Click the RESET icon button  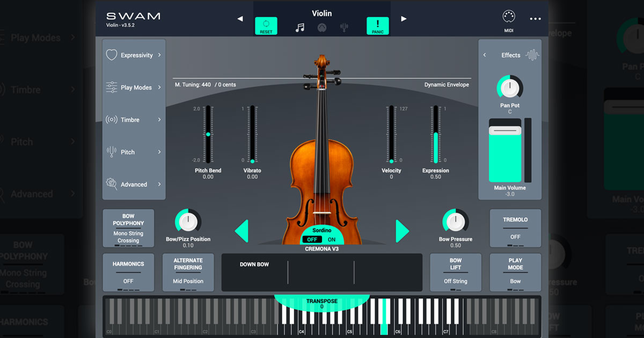[x=266, y=26]
